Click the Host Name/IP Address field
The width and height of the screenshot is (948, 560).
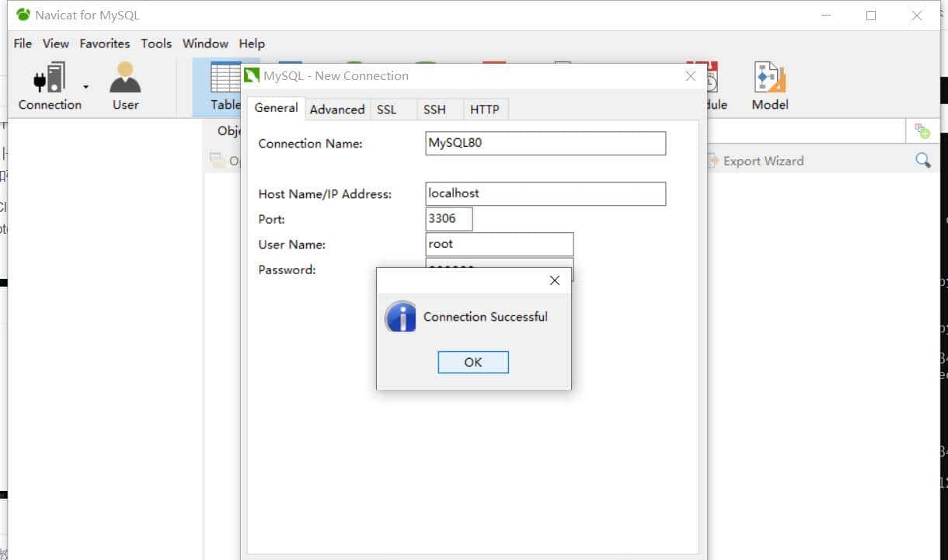click(545, 193)
